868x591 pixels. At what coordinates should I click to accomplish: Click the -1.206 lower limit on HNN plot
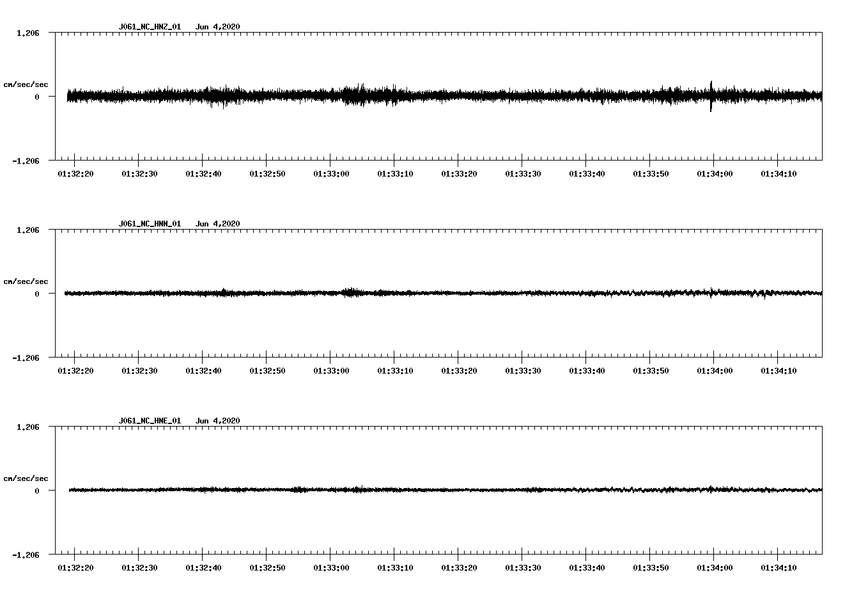click(x=26, y=358)
